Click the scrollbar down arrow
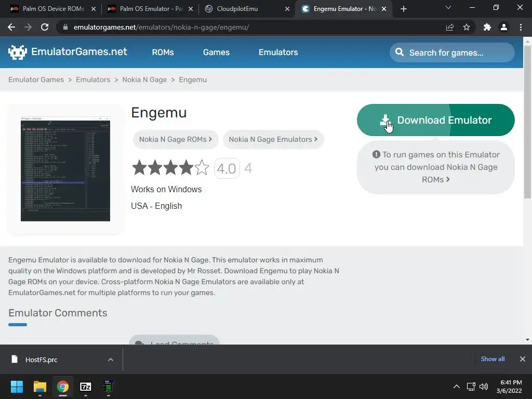This screenshot has width=532, height=399. pyautogui.click(x=527, y=340)
